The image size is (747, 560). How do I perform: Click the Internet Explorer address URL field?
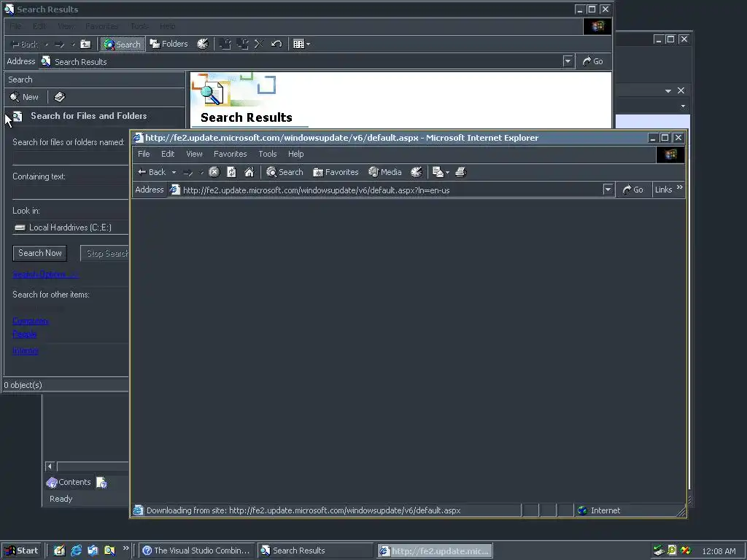tap(386, 190)
